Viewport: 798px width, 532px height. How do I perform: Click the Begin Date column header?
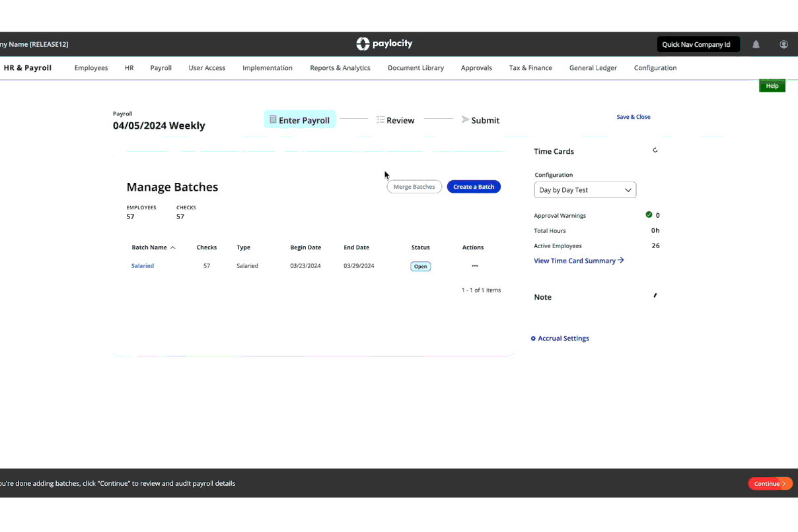tap(306, 248)
